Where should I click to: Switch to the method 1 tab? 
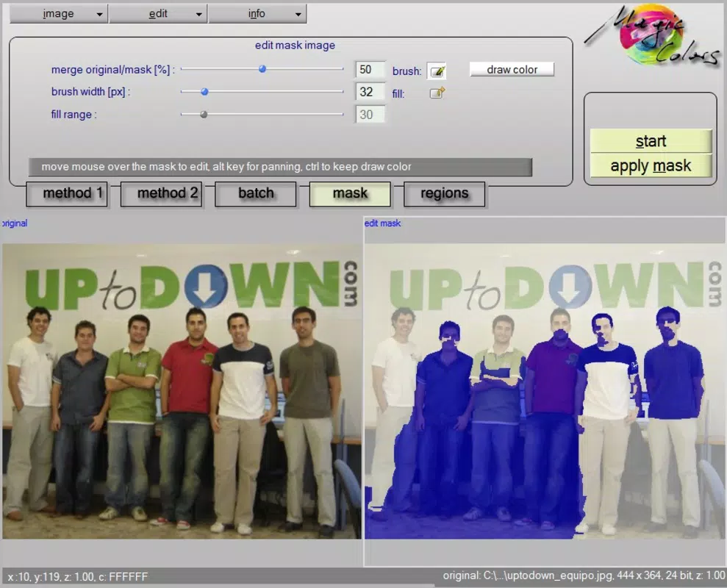67,193
